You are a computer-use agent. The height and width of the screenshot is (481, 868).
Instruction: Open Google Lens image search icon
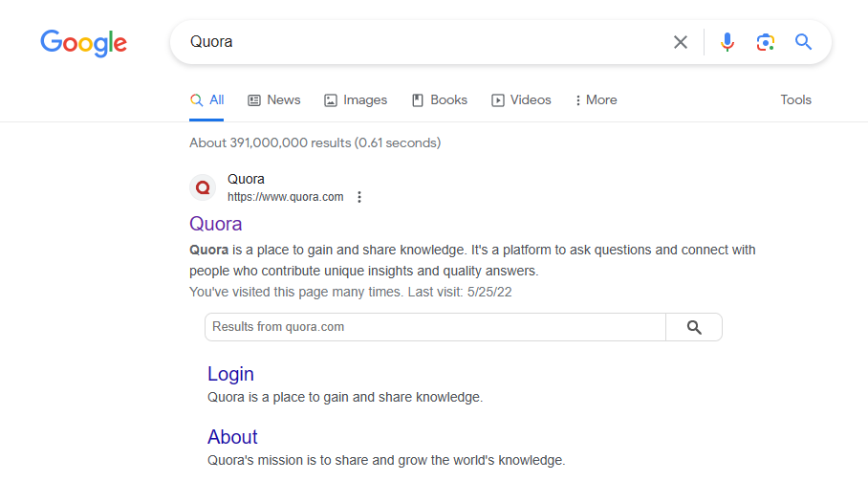click(765, 42)
